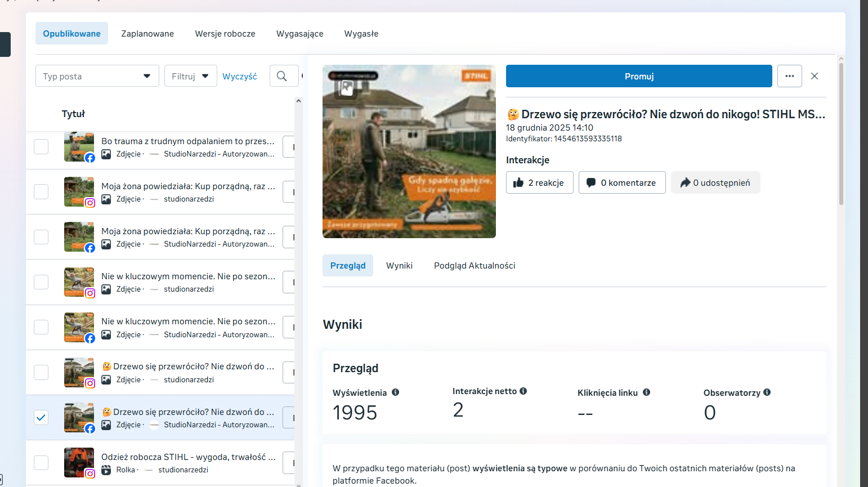Image resolution: width=868 pixels, height=487 pixels.
Task: Expand the Typ posta dropdown
Action: point(97,76)
